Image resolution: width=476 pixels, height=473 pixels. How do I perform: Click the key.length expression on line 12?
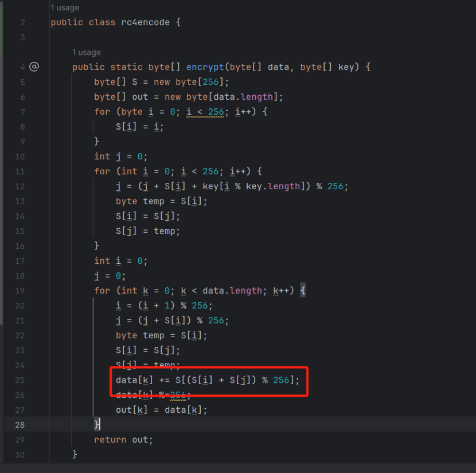[273, 186]
